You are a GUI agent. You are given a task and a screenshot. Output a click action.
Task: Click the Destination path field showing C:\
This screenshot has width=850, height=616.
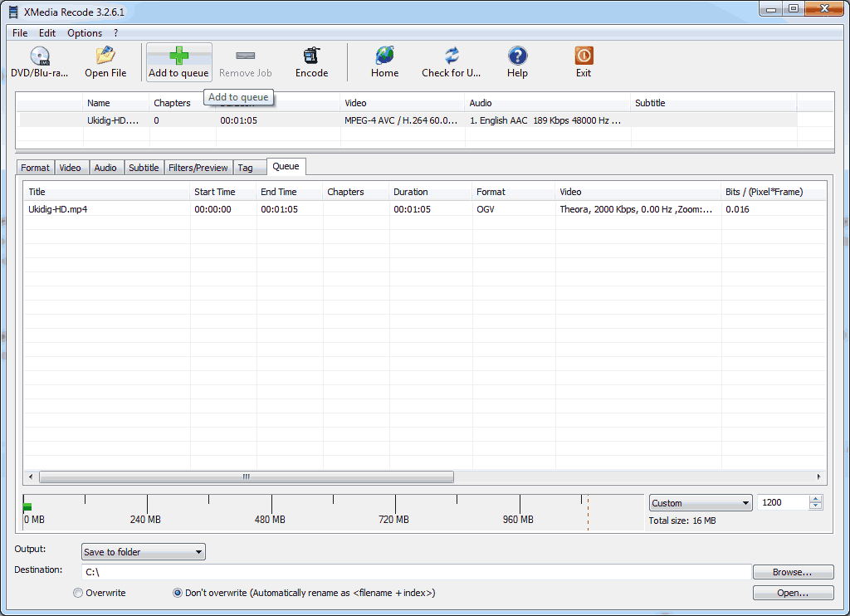(x=417, y=572)
